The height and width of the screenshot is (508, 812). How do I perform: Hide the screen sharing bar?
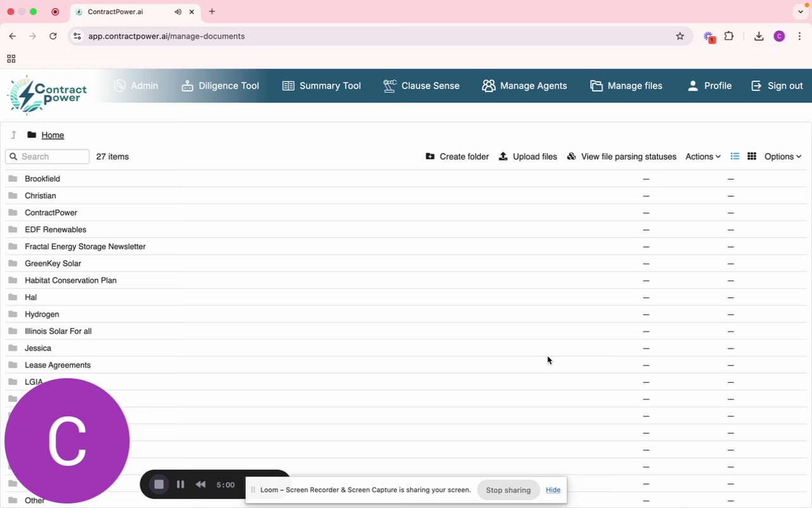[553, 490]
